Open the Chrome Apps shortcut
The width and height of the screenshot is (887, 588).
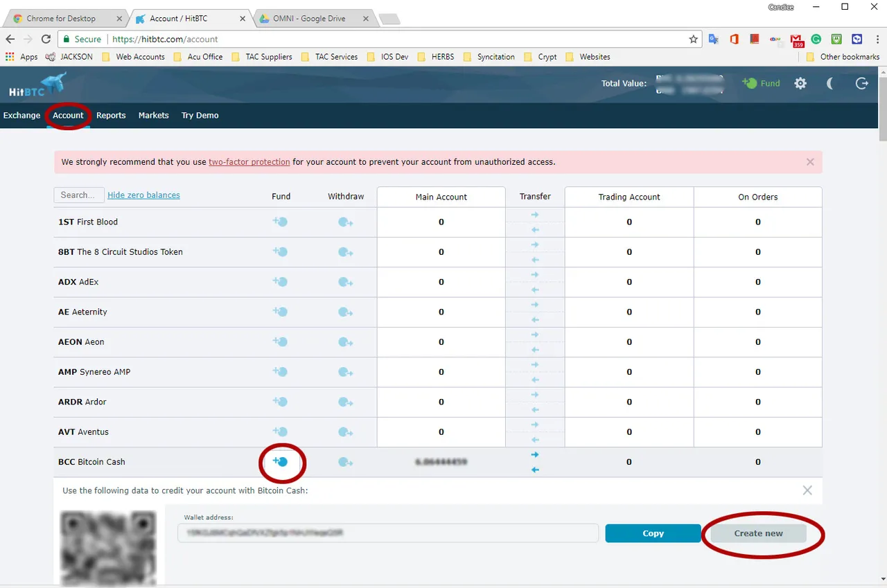21,57
